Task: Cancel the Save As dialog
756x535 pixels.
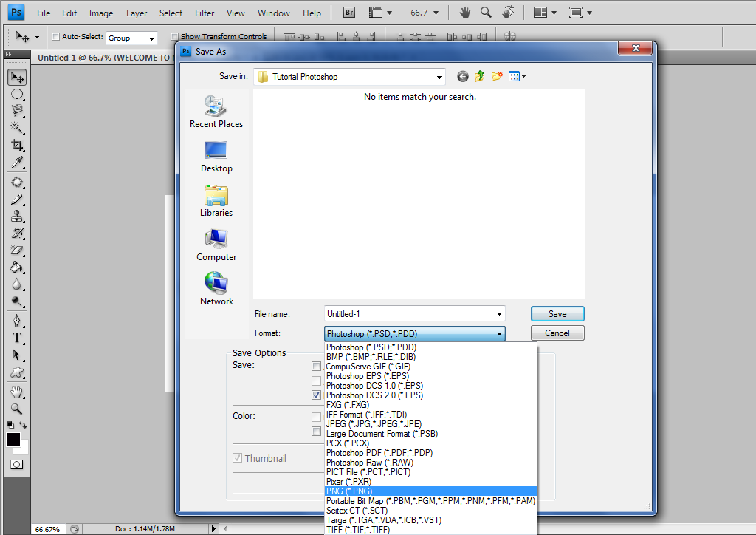Action: point(557,333)
